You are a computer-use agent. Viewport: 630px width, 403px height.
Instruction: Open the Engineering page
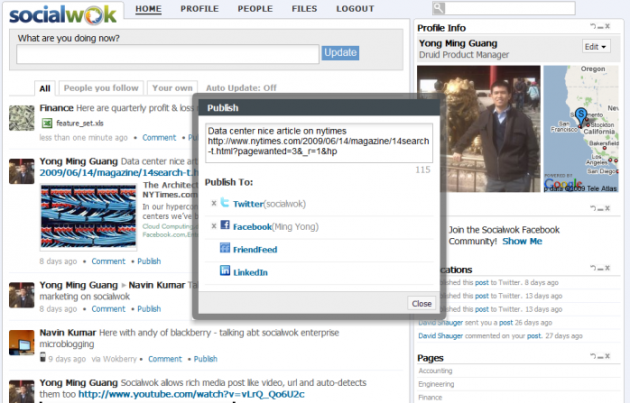tap(436, 384)
